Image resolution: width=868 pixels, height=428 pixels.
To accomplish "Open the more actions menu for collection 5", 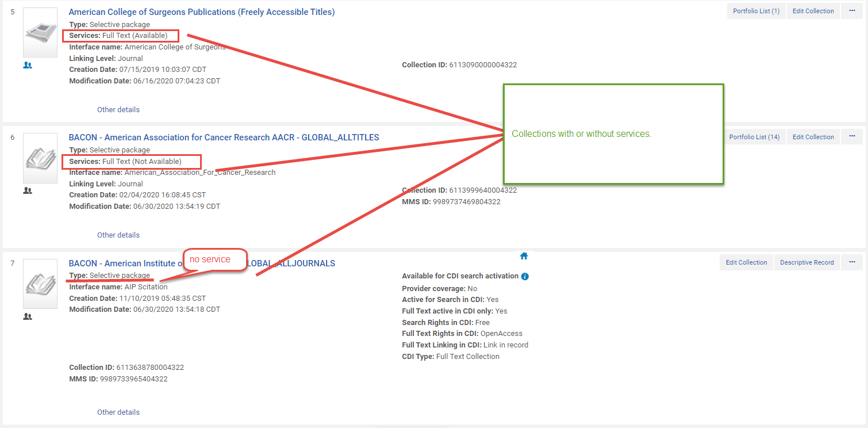I will tap(852, 11).
